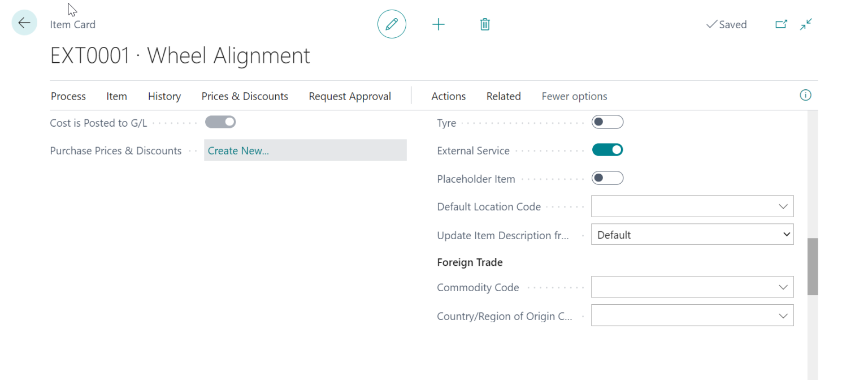Click the collapse page arrows icon
This screenshot has height=380, width=868.
[806, 24]
